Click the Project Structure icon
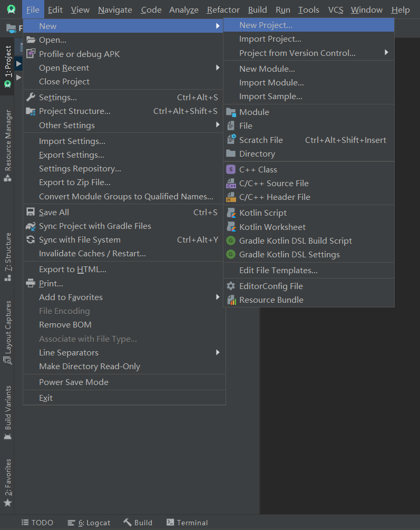The width and height of the screenshot is (420, 530). coord(31,111)
